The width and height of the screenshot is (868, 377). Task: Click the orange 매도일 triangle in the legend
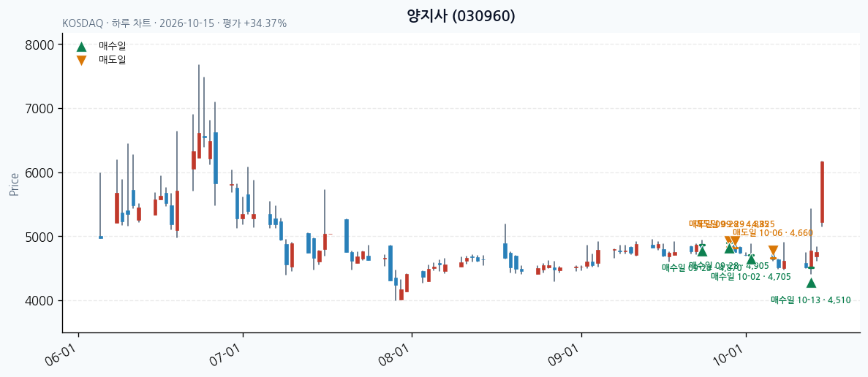[x=81, y=60]
